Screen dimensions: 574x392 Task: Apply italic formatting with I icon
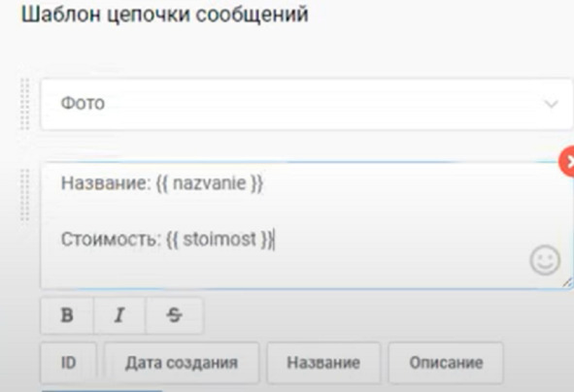pyautogui.click(x=119, y=315)
